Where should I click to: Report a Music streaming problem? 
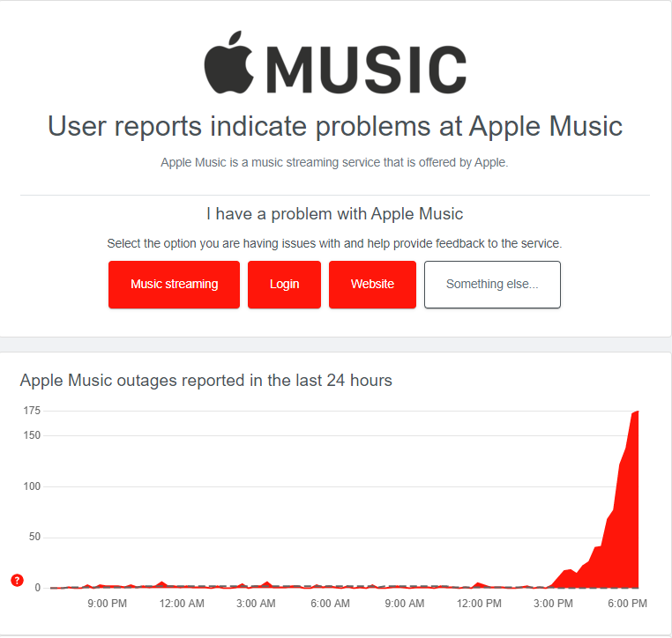pos(174,285)
